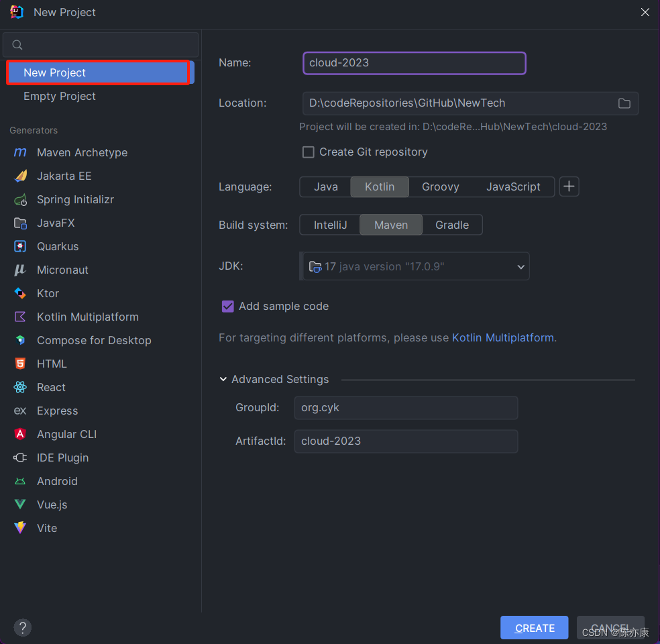This screenshot has width=660, height=644.
Task: Click the Quarkus generator icon
Action: point(20,247)
